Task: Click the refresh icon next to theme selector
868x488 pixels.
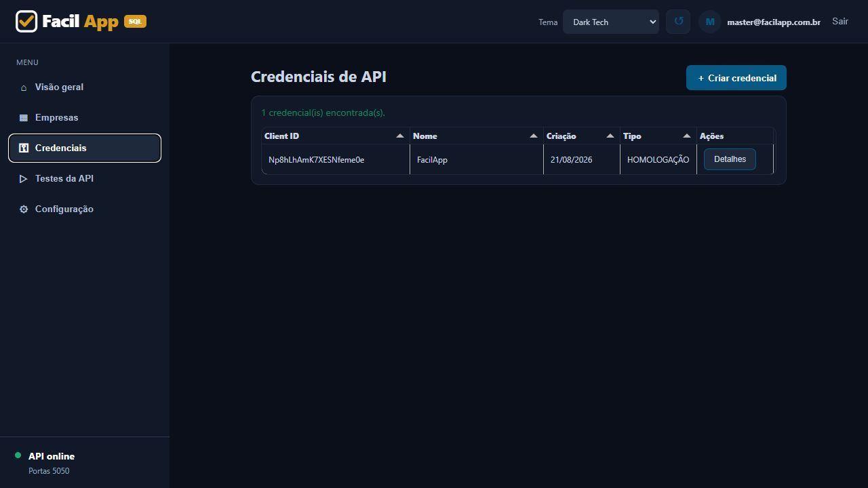Action: coord(678,22)
